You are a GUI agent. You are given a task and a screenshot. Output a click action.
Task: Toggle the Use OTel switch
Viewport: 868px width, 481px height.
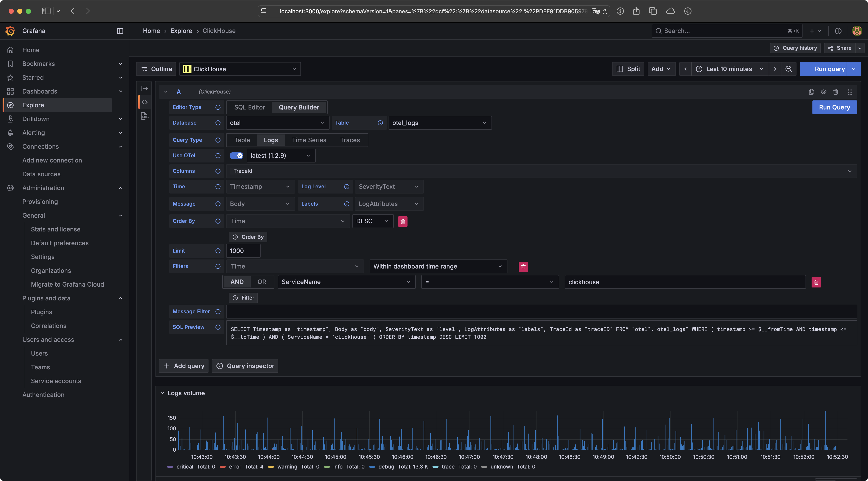236,155
